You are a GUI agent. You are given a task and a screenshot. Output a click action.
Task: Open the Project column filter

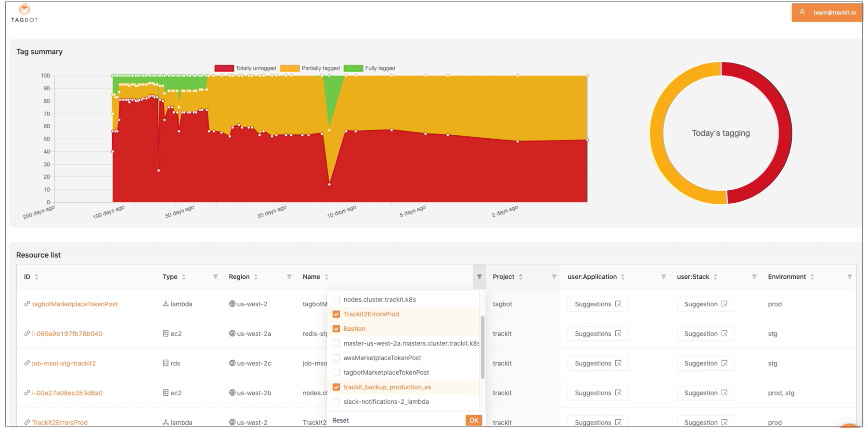coord(554,277)
